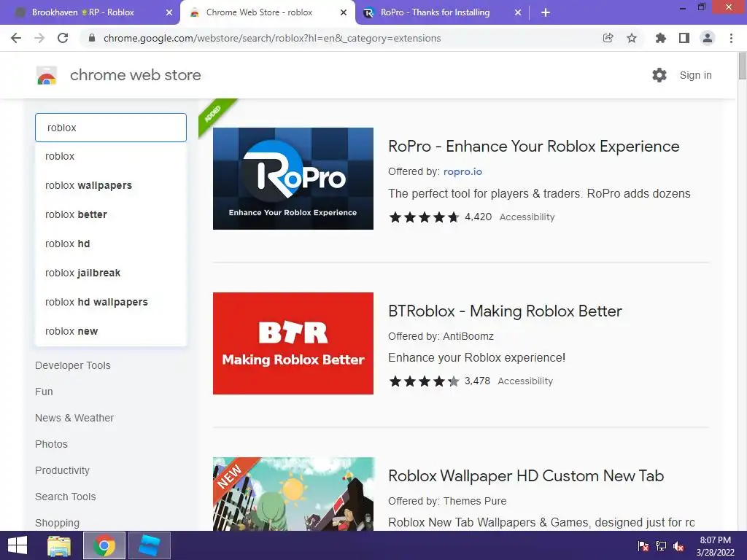
Task: Click the roblox search input box
Action: coord(111,128)
